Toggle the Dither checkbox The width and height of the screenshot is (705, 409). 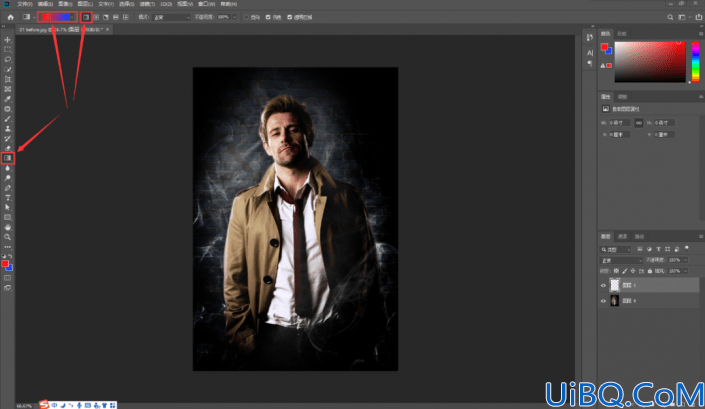click(268, 17)
